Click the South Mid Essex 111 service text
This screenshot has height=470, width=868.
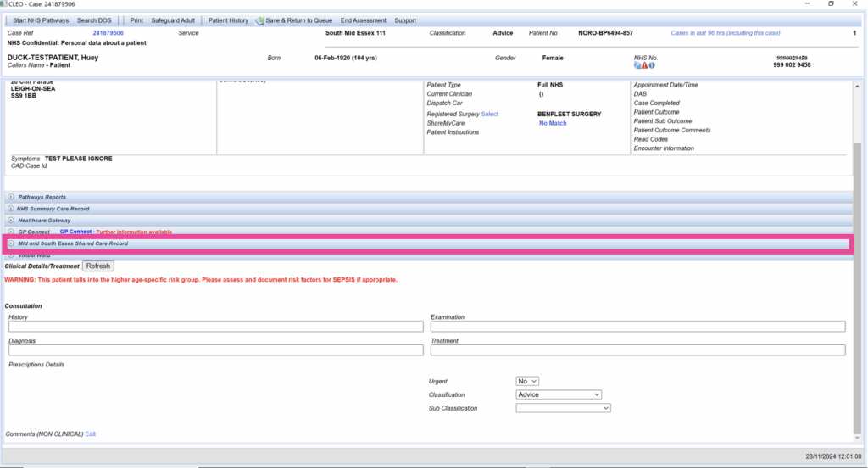[x=355, y=33]
